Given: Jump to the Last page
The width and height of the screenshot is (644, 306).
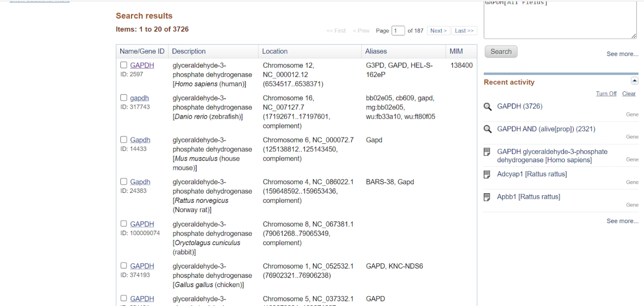Looking at the screenshot, I should click(464, 30).
